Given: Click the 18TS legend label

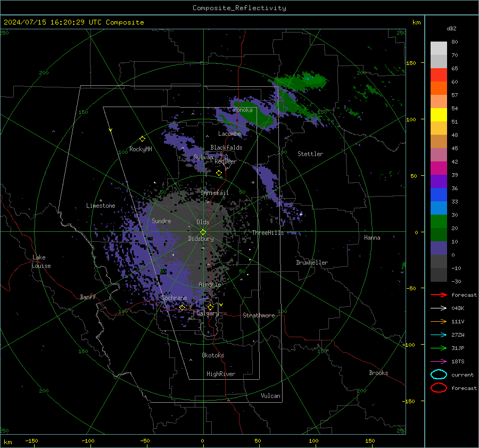Looking at the screenshot, I should pyautogui.click(x=458, y=362).
